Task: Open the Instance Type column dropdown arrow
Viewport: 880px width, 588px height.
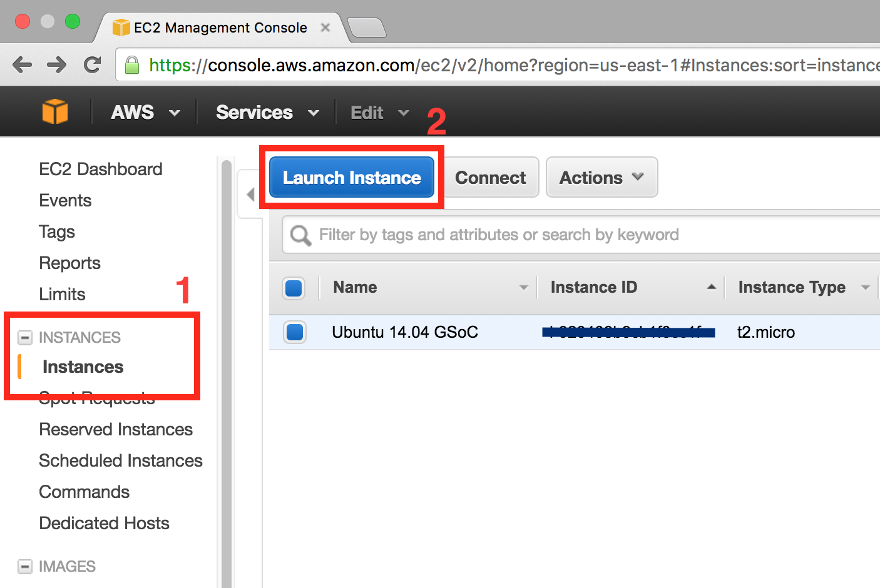Action: point(866,288)
